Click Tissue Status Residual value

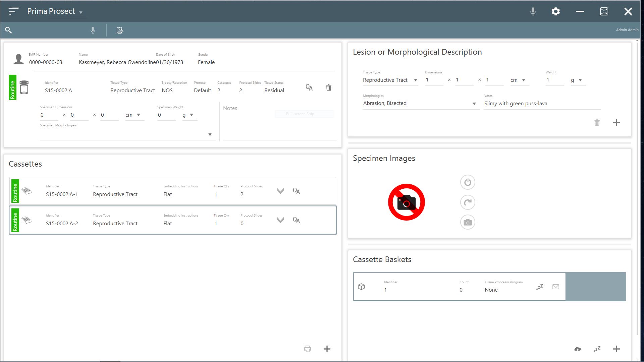click(274, 90)
